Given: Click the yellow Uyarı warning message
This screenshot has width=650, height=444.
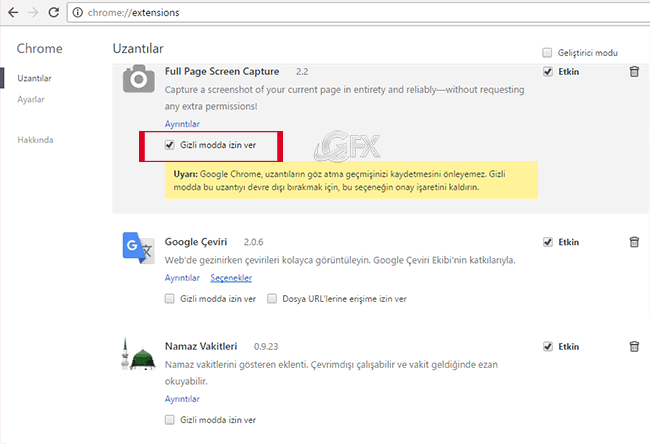Looking at the screenshot, I should [351, 180].
